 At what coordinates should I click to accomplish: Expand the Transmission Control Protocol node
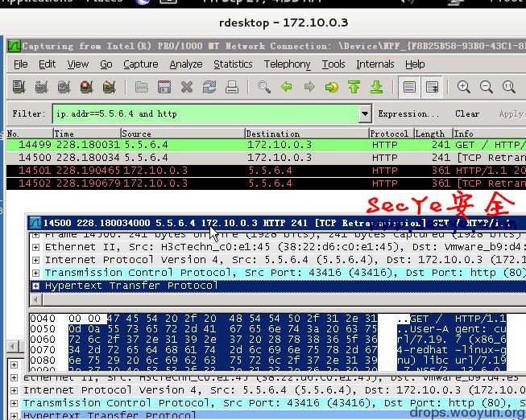[35, 274]
